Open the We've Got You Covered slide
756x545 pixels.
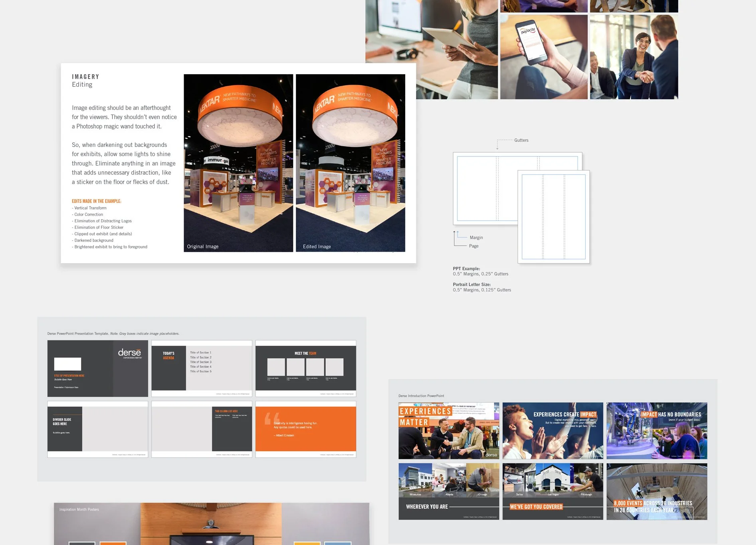(x=553, y=491)
